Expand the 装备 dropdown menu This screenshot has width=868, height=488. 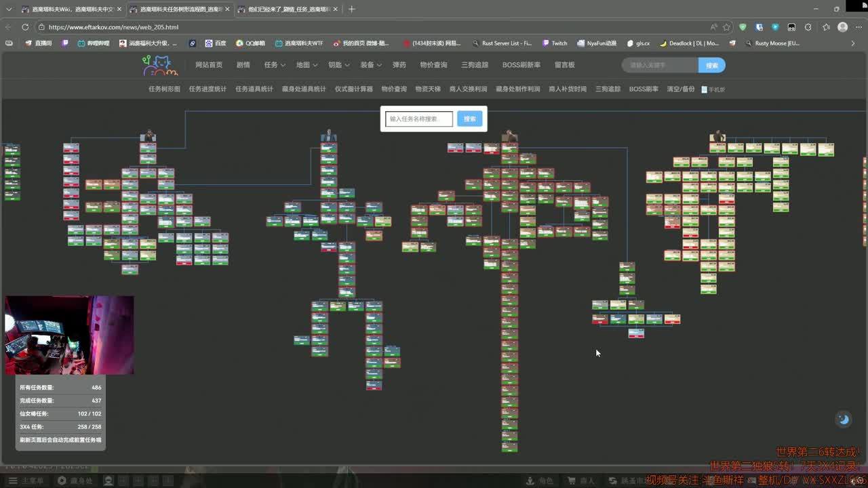click(x=370, y=65)
